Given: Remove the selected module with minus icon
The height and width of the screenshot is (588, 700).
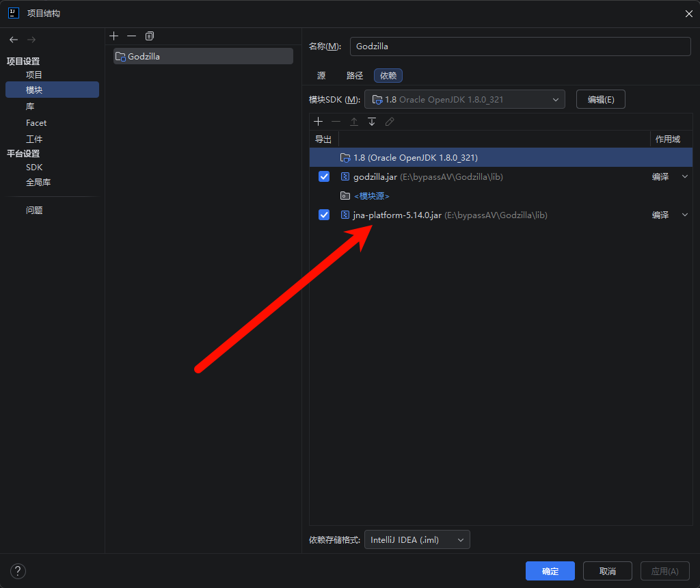Looking at the screenshot, I should pyautogui.click(x=132, y=36).
